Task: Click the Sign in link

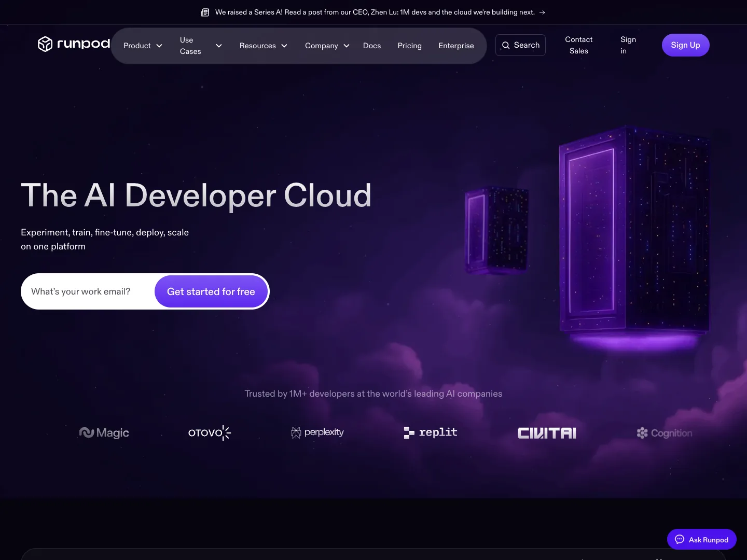Action: pyautogui.click(x=628, y=45)
